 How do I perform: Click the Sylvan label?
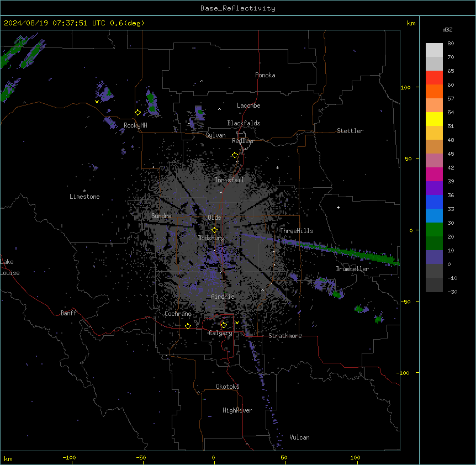(x=215, y=135)
